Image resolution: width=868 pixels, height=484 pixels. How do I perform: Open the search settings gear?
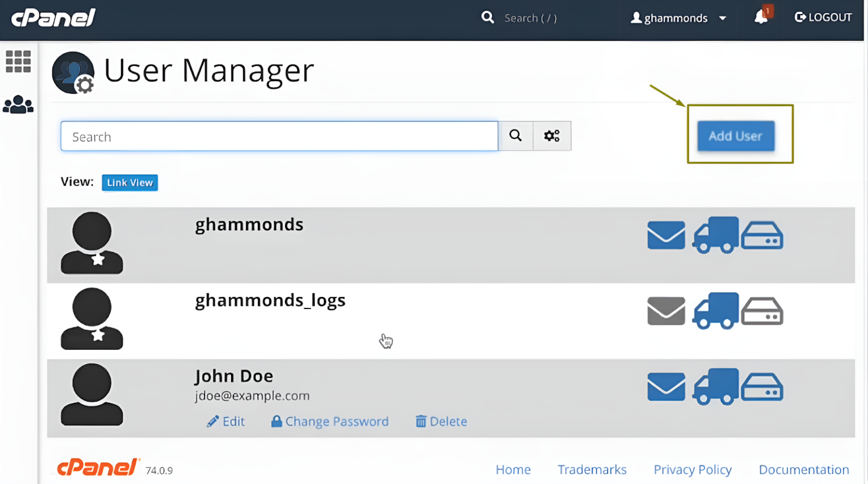(x=552, y=136)
